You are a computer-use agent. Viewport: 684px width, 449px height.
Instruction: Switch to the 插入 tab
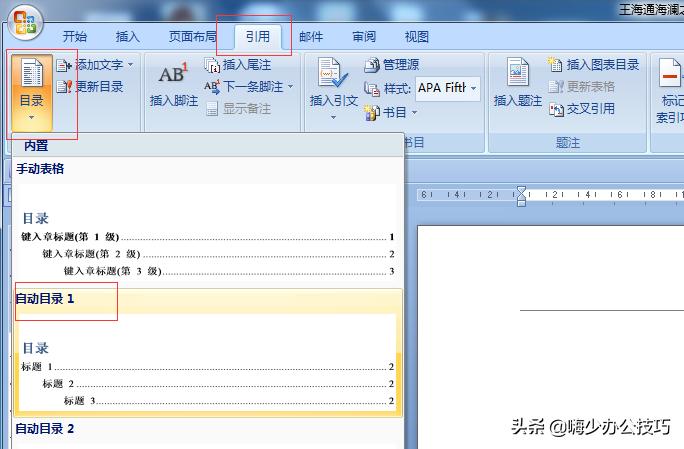[x=127, y=37]
